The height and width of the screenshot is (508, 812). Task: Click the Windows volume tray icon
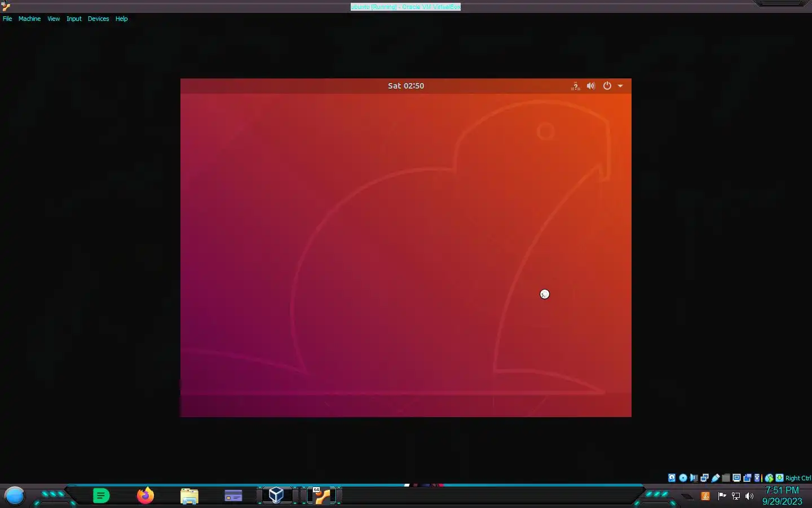point(749,496)
